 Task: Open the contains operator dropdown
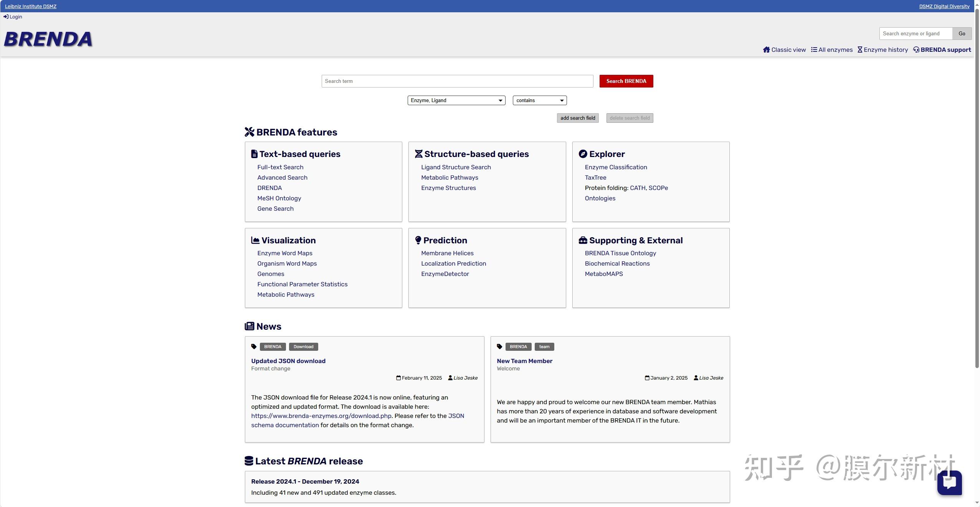[539, 100]
